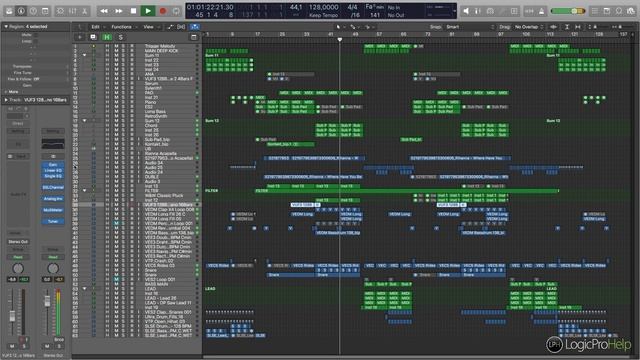
Task: Toggle vertical auto zoom
Action: coord(567,27)
